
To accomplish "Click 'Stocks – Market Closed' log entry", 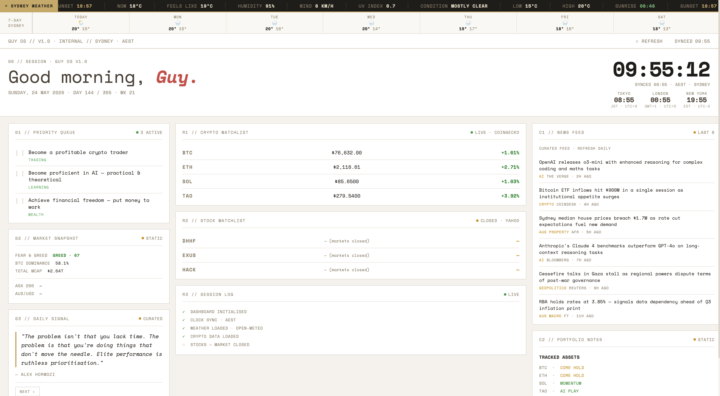I will click(219, 345).
